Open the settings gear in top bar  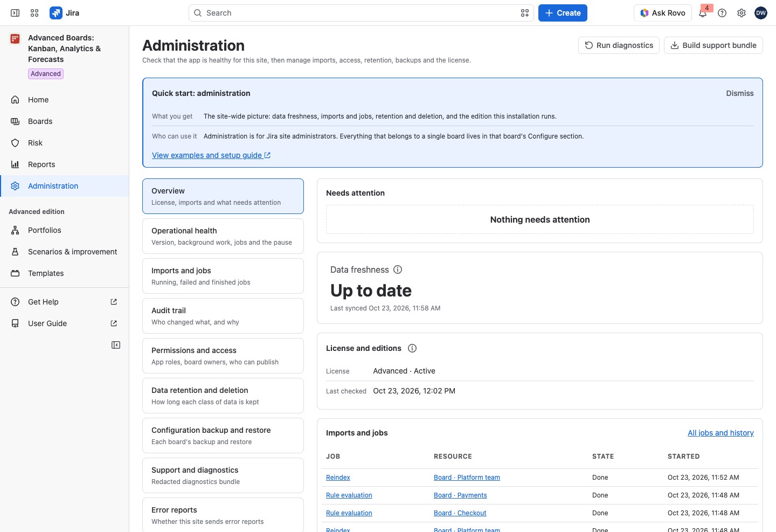(742, 13)
